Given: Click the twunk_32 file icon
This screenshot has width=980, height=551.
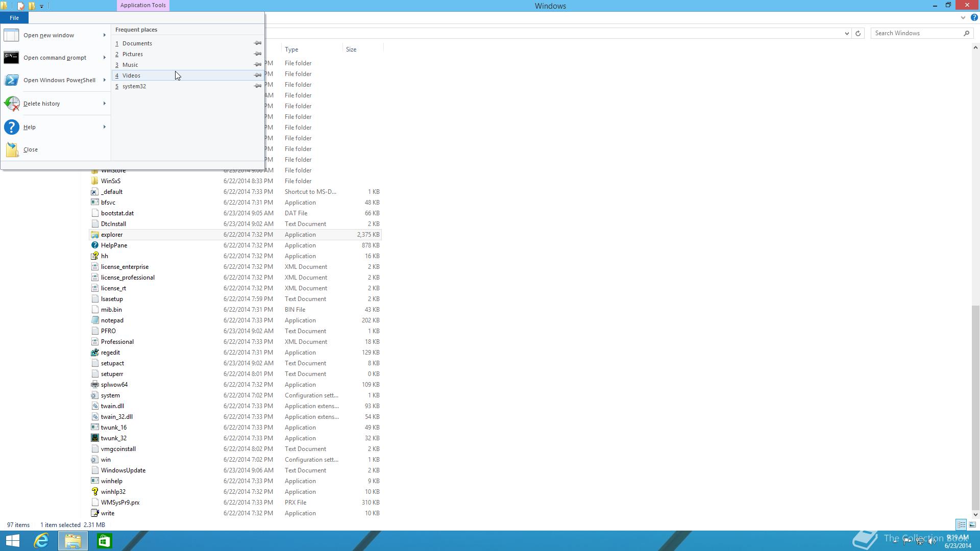Looking at the screenshot, I should click(x=94, y=438).
